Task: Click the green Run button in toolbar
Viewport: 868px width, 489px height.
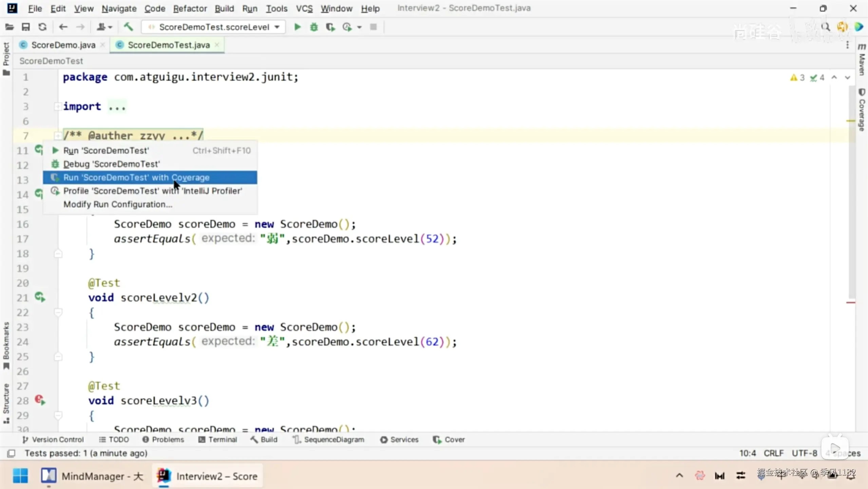Action: pos(297,27)
